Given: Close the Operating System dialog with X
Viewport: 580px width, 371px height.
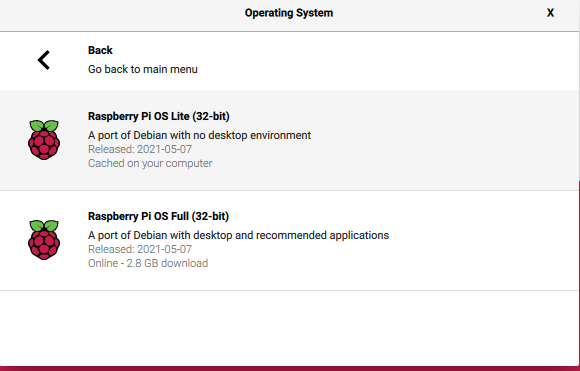Looking at the screenshot, I should click(x=550, y=13).
